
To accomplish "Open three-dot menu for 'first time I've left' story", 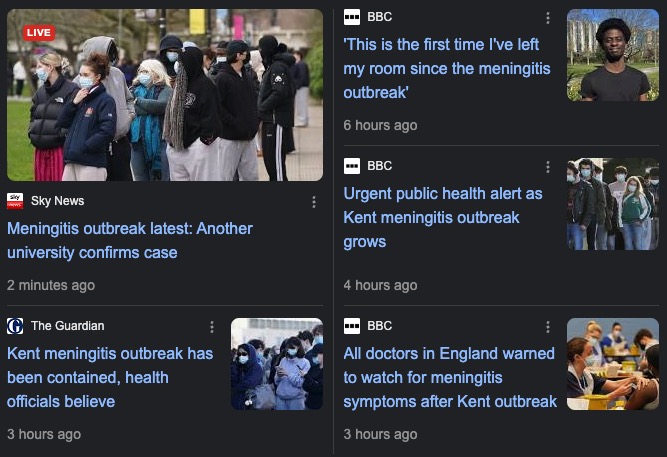I will point(548,18).
